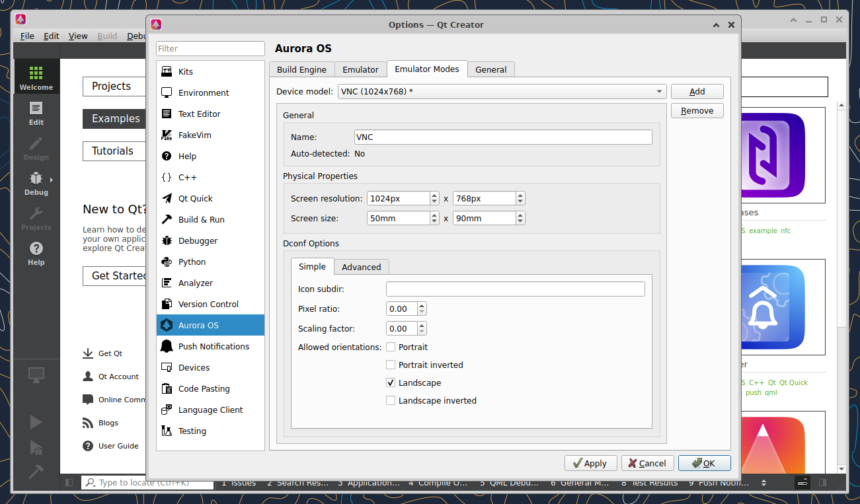This screenshot has width=860, height=504.
Task: Select the Environment monitor icon
Action: coord(167,92)
